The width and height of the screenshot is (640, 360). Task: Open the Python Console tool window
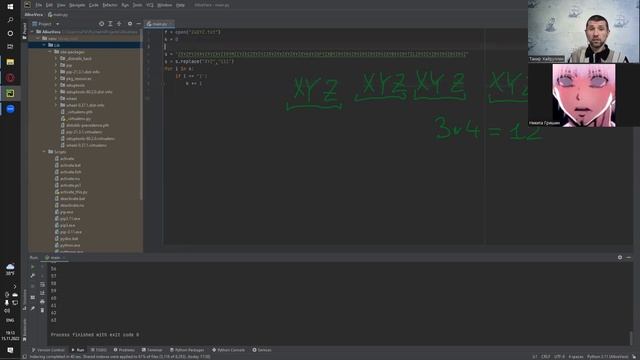[229, 350]
